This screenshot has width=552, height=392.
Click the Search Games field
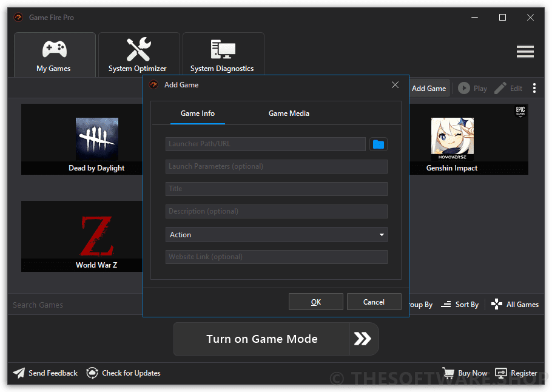click(76, 305)
